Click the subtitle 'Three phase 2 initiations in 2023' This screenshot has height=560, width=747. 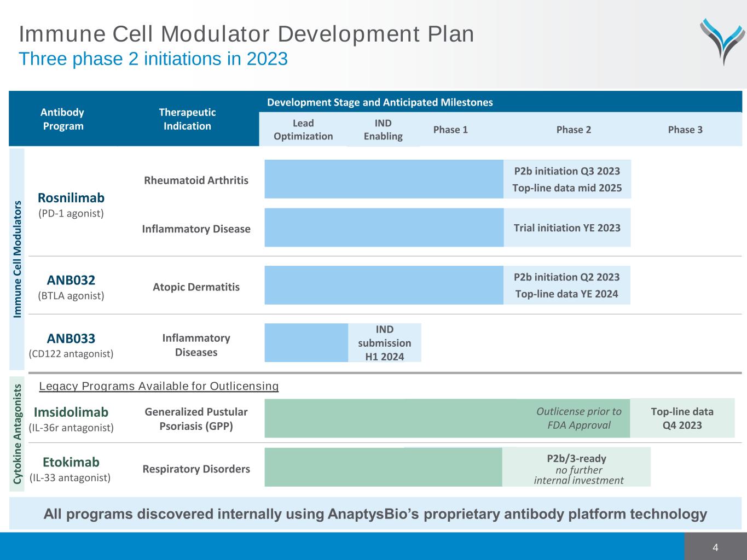click(x=153, y=59)
